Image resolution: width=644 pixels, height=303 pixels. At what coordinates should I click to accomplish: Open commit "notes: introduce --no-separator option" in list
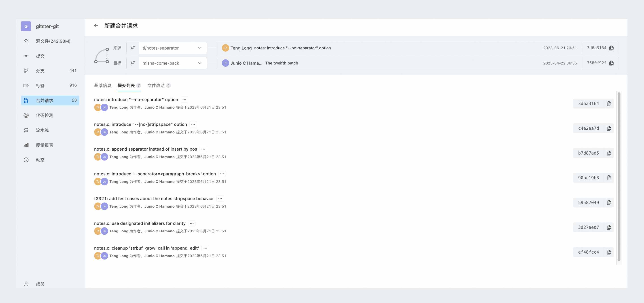click(136, 99)
